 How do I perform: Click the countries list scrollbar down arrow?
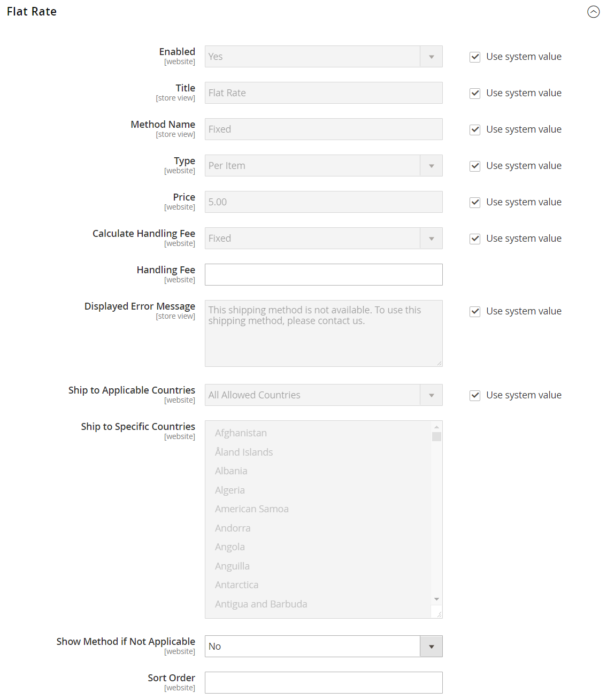[x=436, y=599]
